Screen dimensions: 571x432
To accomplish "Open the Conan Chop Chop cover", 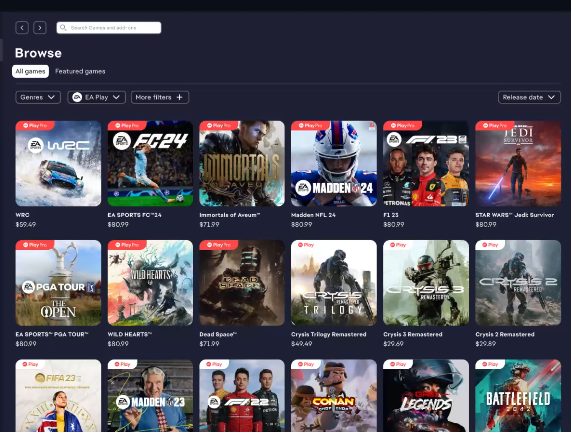I will pos(334,396).
